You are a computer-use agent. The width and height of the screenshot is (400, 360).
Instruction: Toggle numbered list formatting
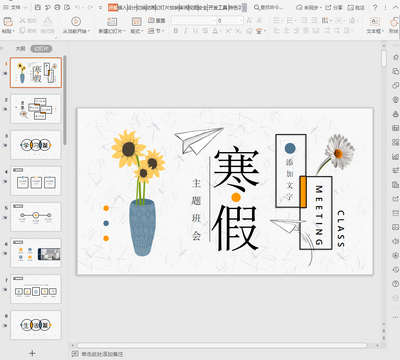[291, 21]
